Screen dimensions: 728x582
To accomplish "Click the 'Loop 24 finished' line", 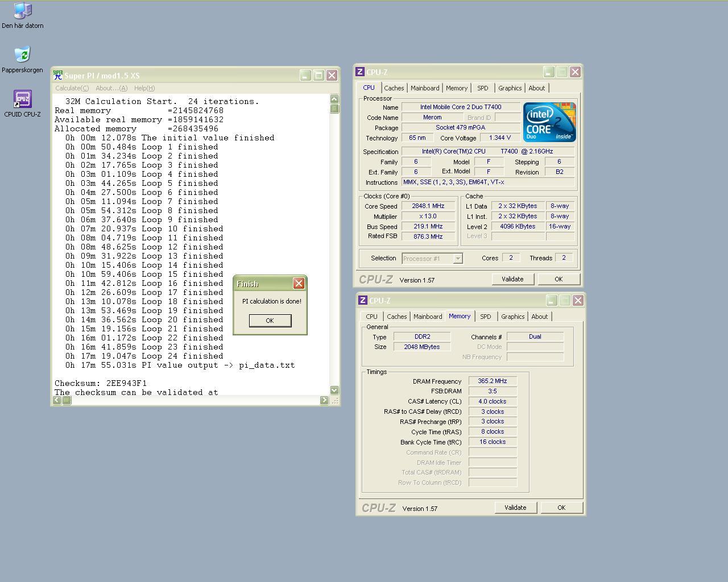I will [x=144, y=356].
